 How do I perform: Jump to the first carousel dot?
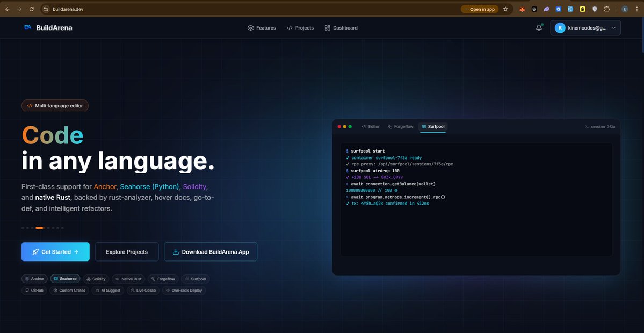[x=23, y=228]
